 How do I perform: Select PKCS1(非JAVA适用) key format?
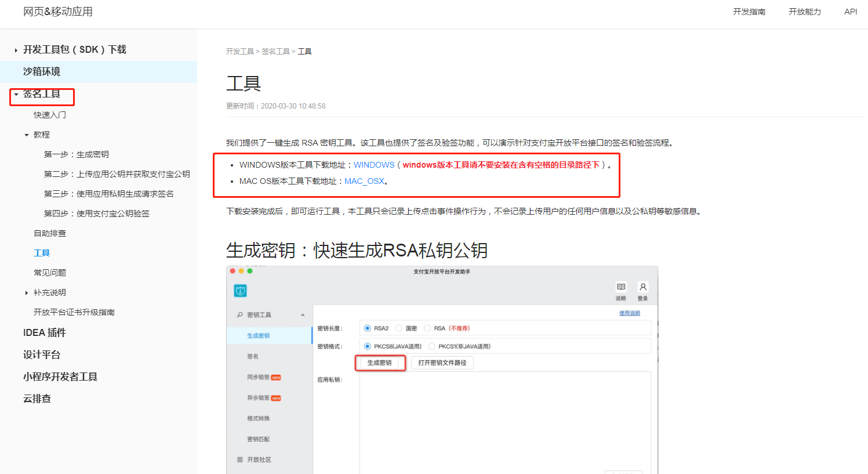click(x=431, y=346)
